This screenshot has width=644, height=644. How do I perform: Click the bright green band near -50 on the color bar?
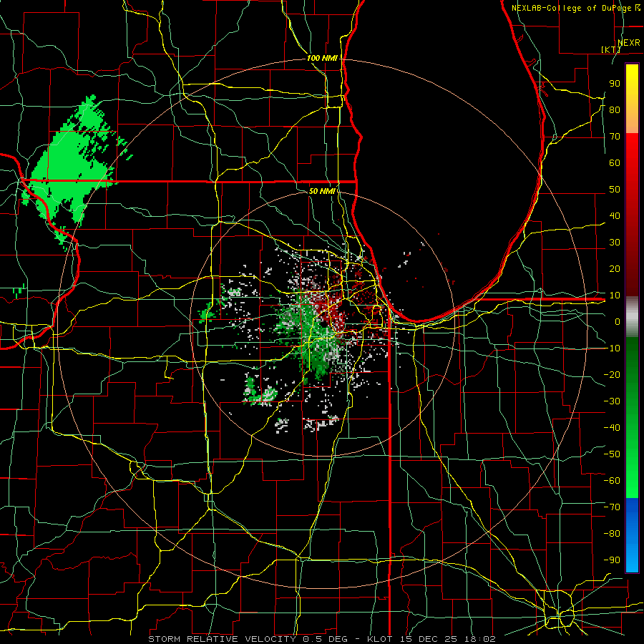coord(632,454)
